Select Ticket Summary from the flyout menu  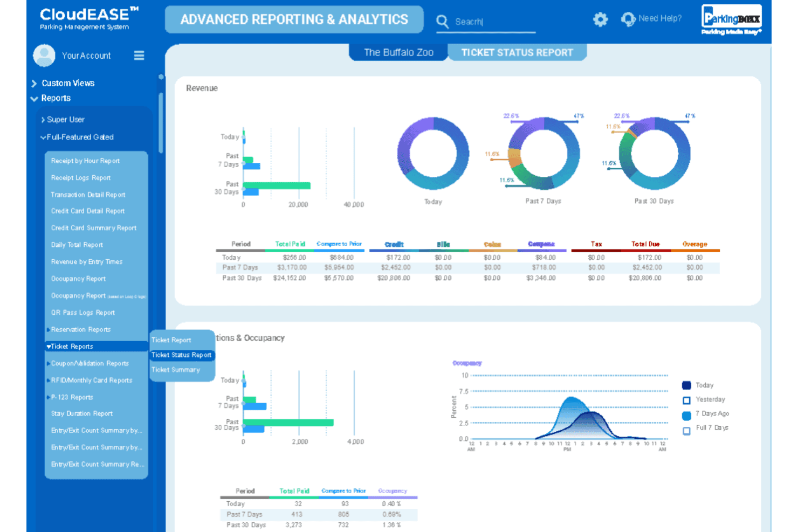click(x=176, y=370)
